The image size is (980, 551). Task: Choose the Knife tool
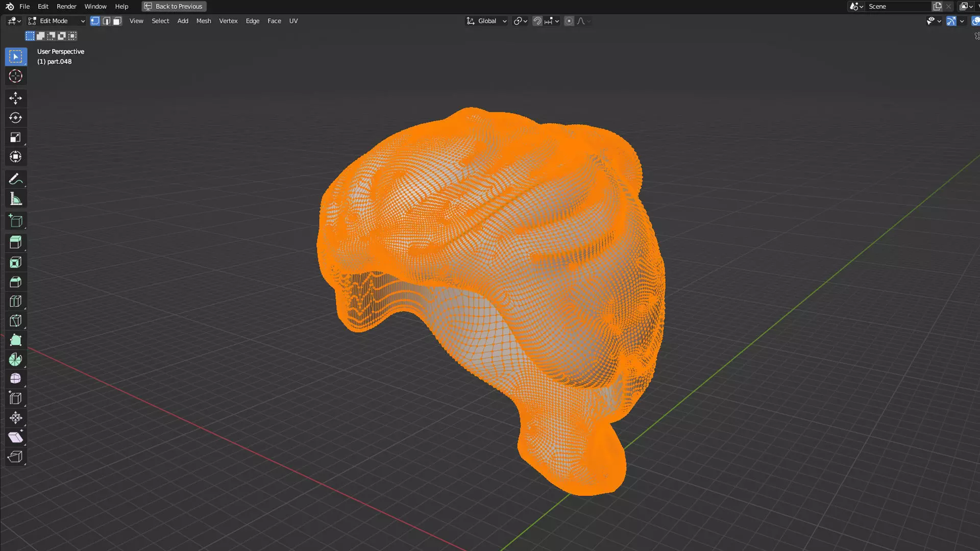[15, 321]
